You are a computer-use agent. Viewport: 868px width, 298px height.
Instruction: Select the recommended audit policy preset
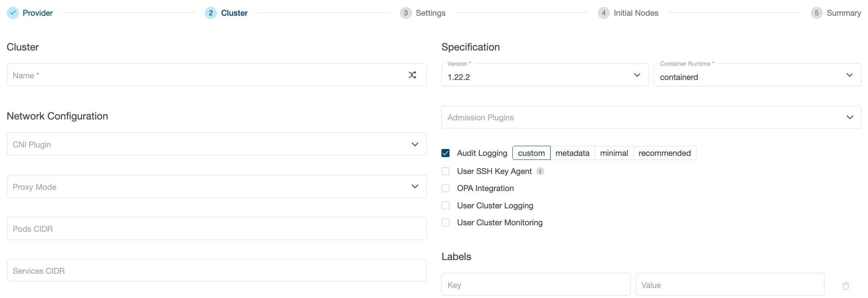[664, 153]
